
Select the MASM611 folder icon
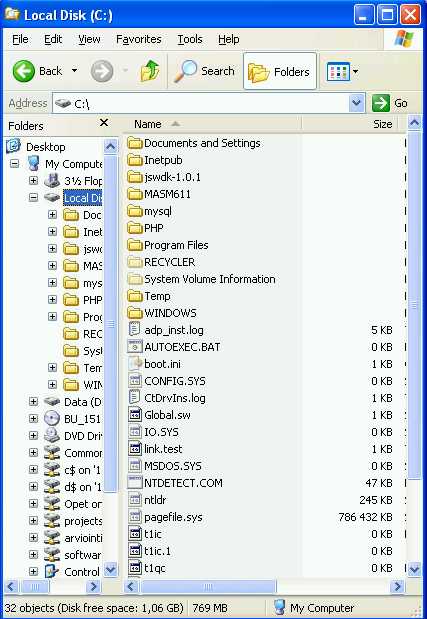coord(135,194)
